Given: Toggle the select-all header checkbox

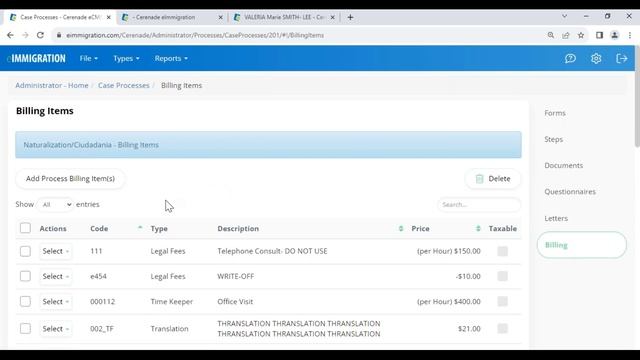Looking at the screenshot, I should (x=25, y=228).
